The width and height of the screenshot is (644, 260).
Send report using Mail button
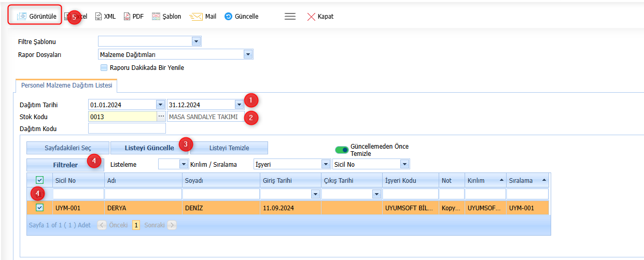pos(203,16)
